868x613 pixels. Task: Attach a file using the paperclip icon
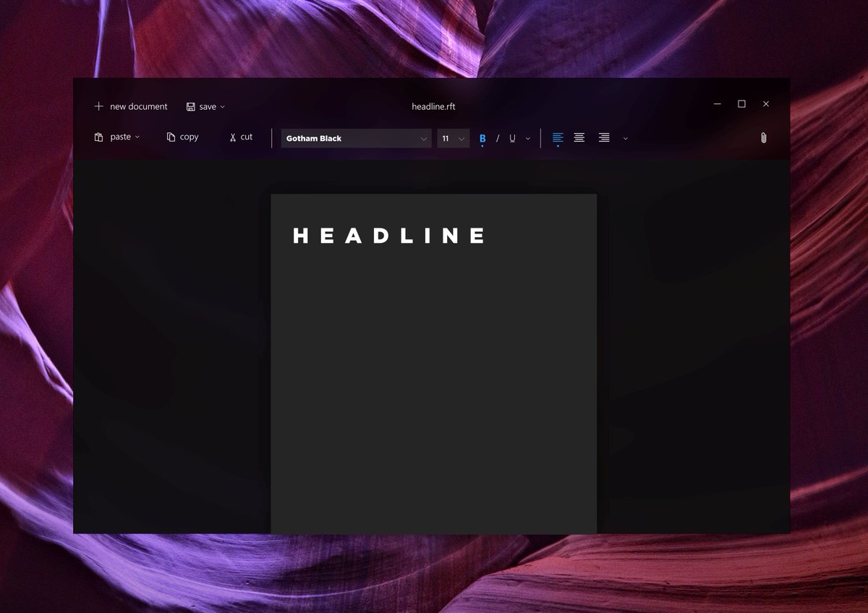pos(763,137)
